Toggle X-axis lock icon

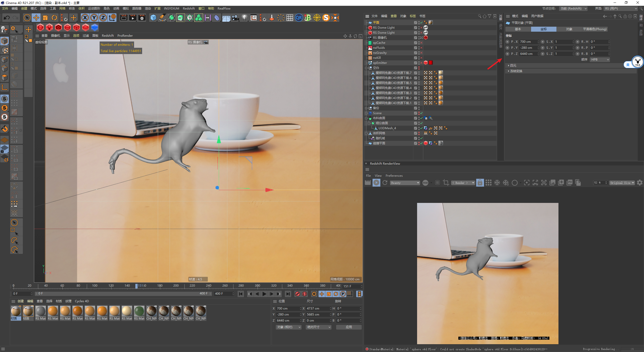[85, 18]
